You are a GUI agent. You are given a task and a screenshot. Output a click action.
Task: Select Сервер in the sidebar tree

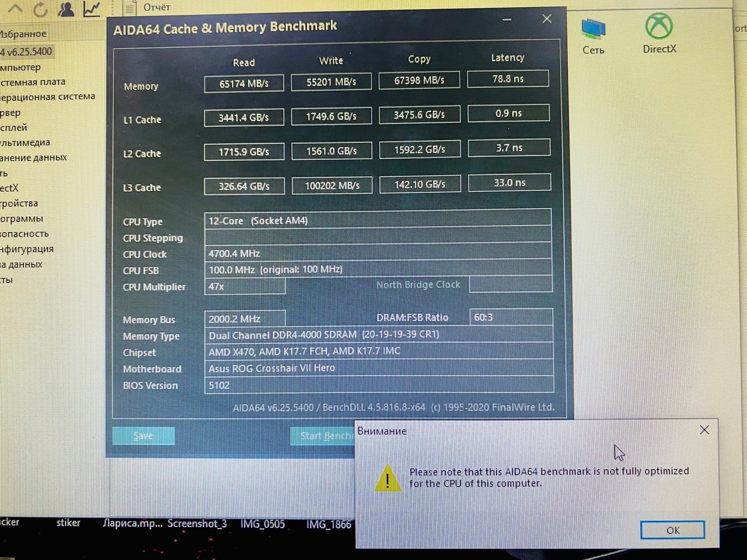pos(11,112)
